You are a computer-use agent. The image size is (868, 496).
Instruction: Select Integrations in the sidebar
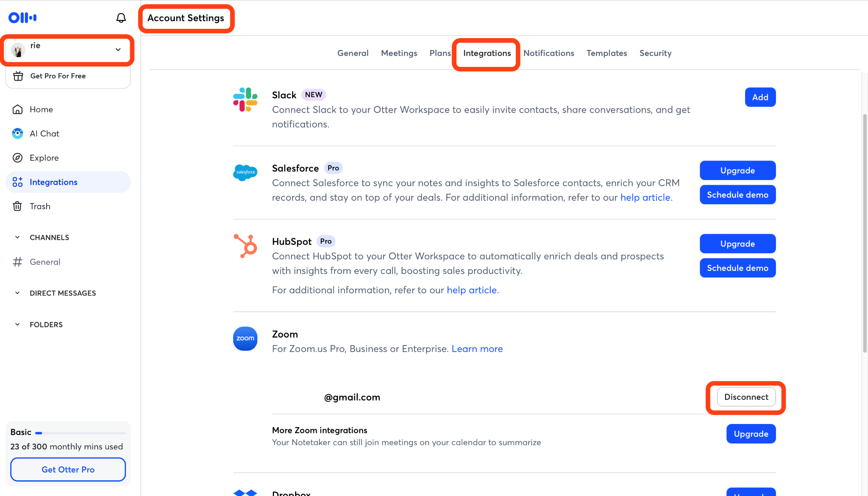(x=68, y=182)
